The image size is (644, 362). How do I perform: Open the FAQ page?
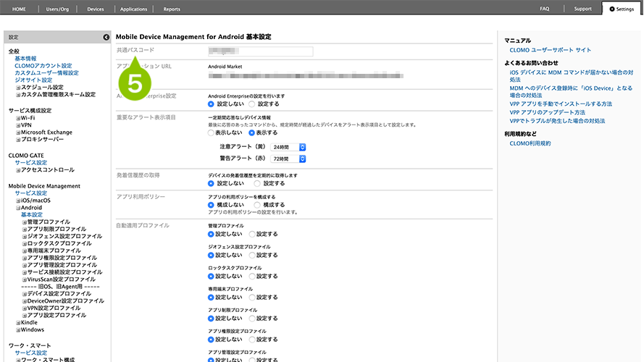coord(545,9)
